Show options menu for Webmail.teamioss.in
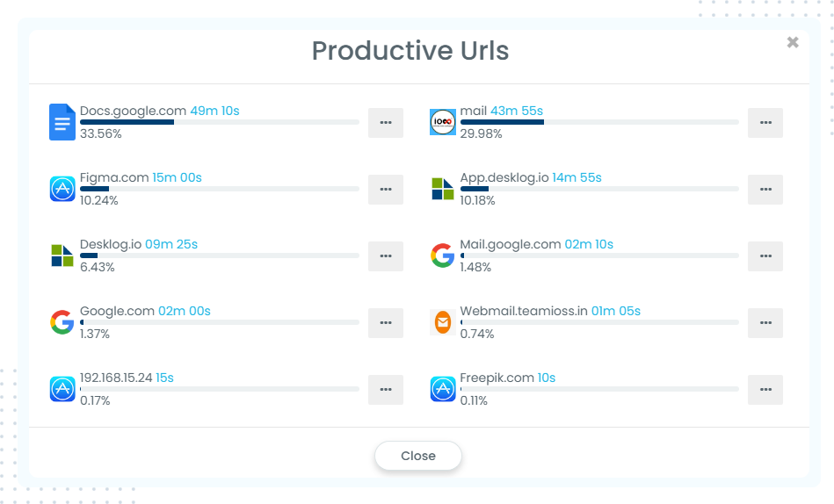This screenshot has width=834, height=504. click(x=765, y=323)
